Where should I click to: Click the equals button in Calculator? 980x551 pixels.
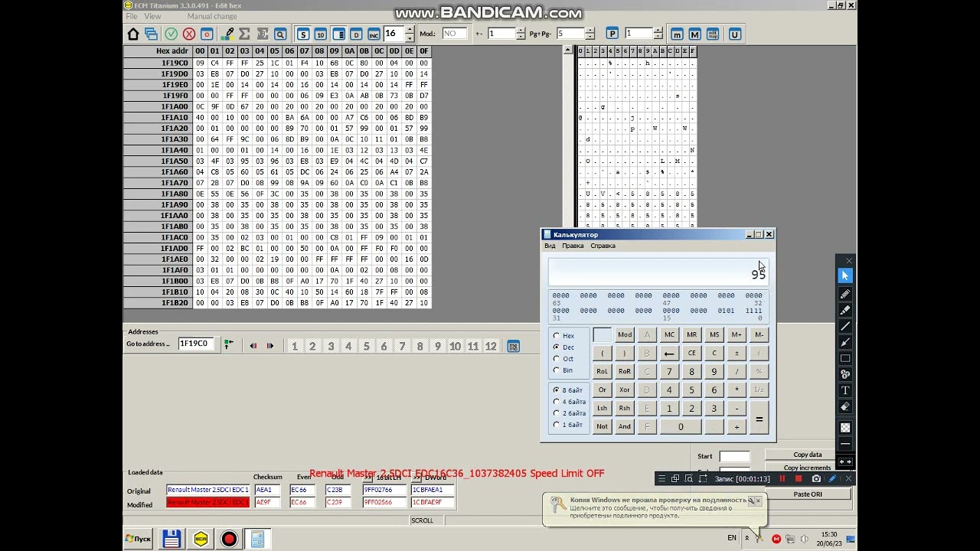tap(759, 418)
